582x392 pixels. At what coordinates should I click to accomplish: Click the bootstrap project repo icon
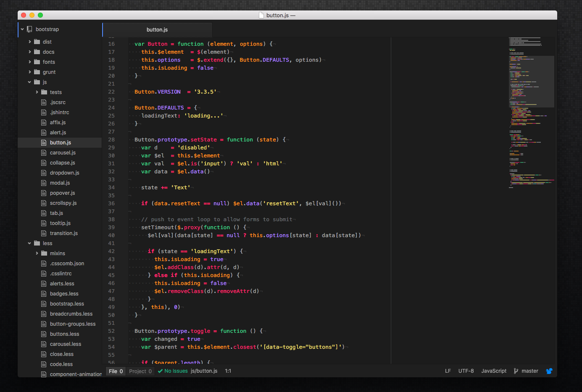pos(29,29)
